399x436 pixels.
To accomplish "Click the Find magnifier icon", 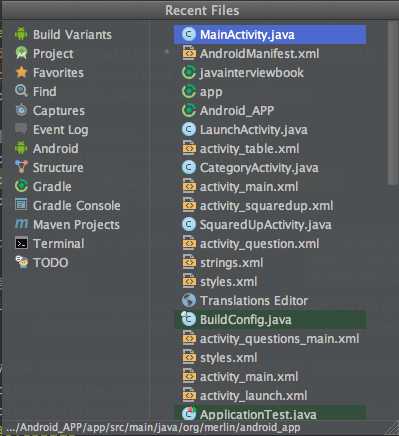I will pyautogui.click(x=21, y=91).
